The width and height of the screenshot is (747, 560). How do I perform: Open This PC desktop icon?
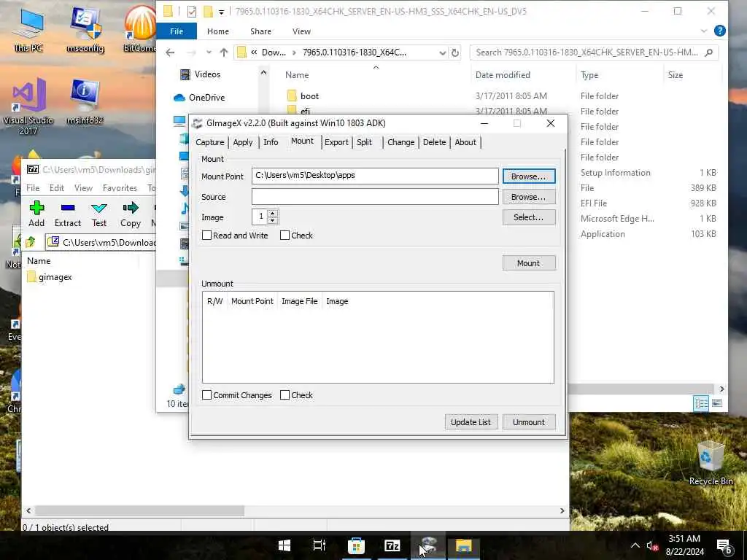coord(28,29)
